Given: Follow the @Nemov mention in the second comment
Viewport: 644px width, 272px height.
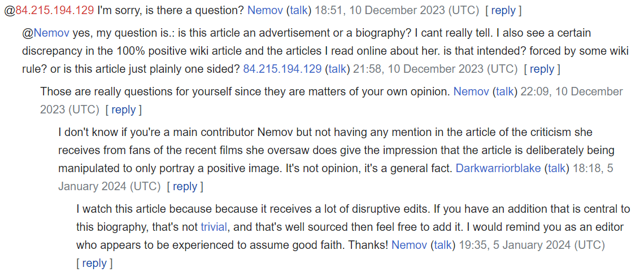Looking at the screenshot, I should pos(52,33).
